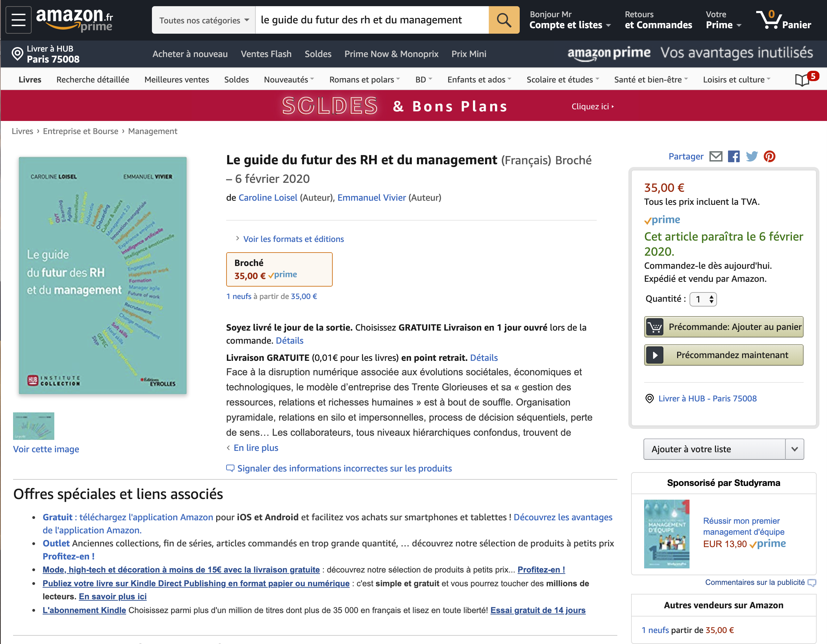Click Voir cette image link

46,449
